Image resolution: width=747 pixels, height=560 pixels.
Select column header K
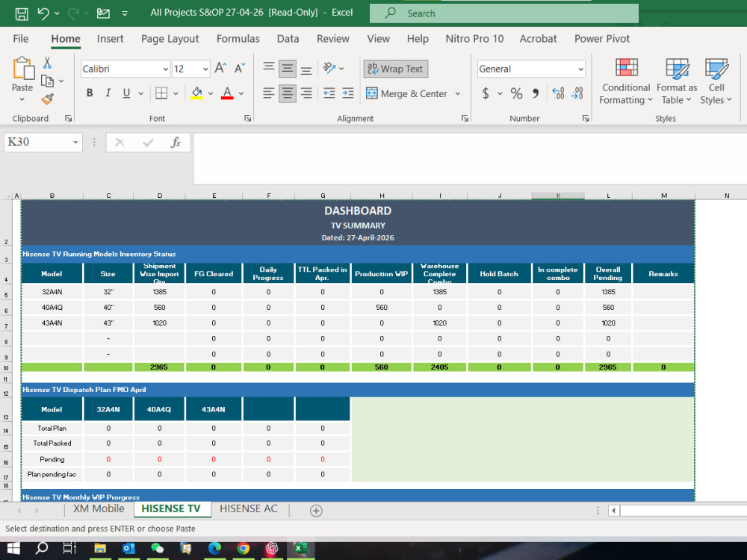point(558,196)
